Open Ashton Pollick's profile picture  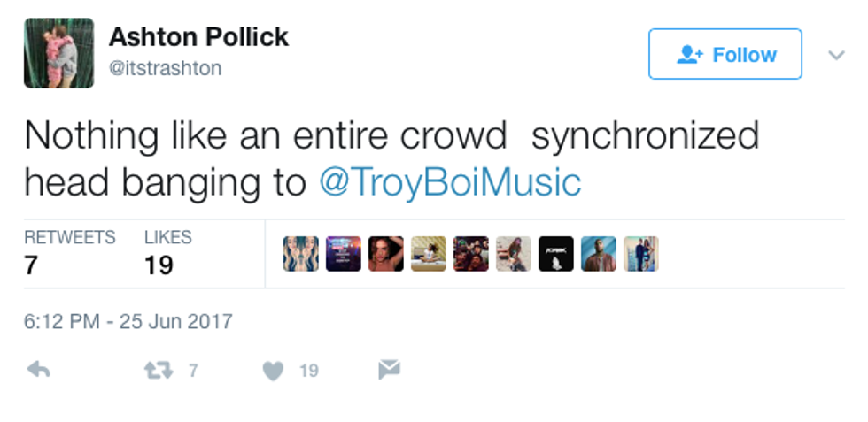tap(58, 53)
